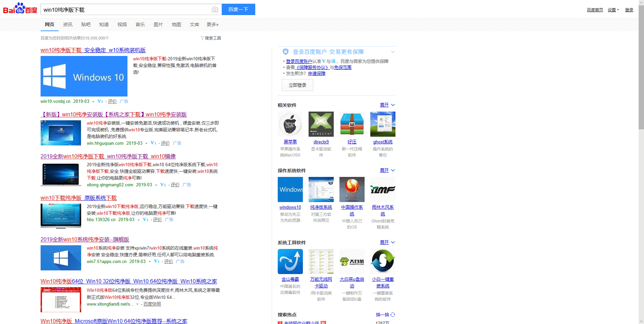Open the 设置 dropdown menu
The width and height of the screenshot is (644, 324).
tap(613, 10)
